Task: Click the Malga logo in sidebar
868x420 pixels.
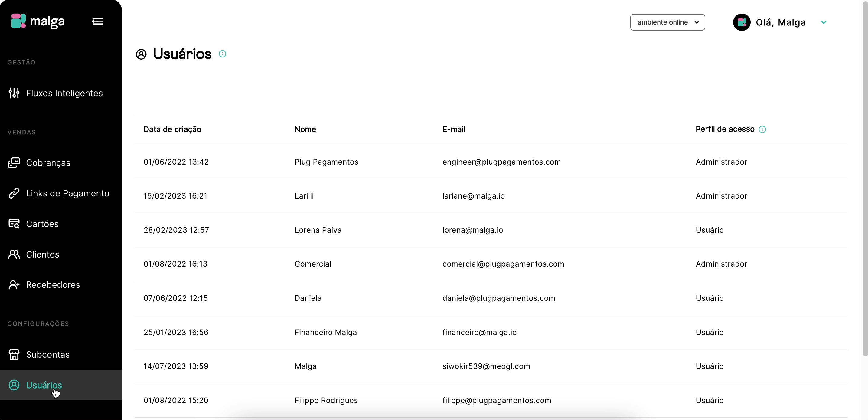Action: point(38,21)
